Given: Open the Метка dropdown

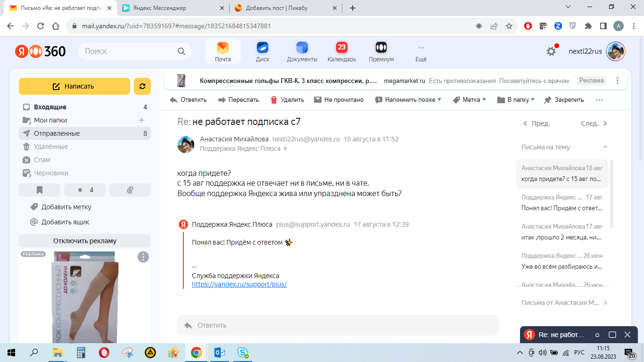Looking at the screenshot, I should (x=470, y=99).
